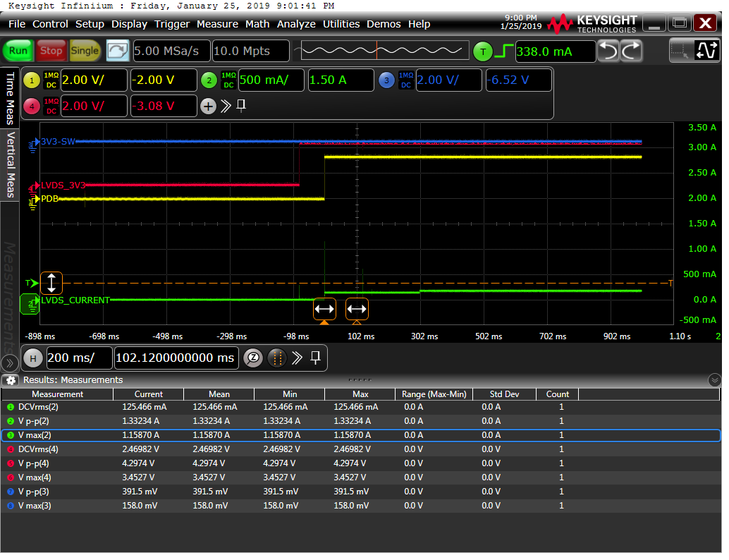Image resolution: width=729 pixels, height=560 pixels.
Task: Toggle channel 1 yellow button
Action: [32, 80]
